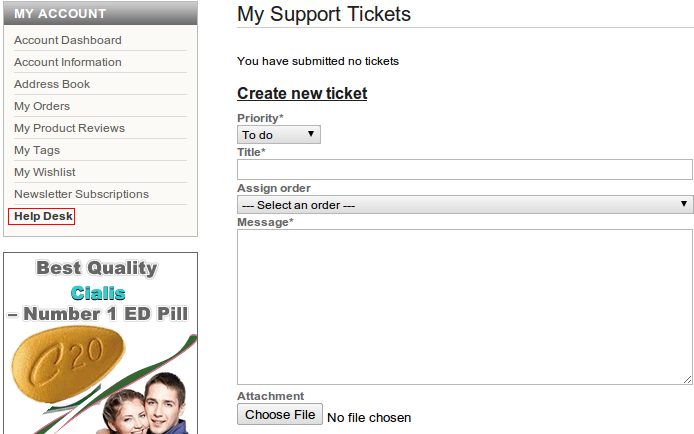Image resolution: width=694 pixels, height=434 pixels.
Task: Open My Wishlist
Action: click(45, 172)
